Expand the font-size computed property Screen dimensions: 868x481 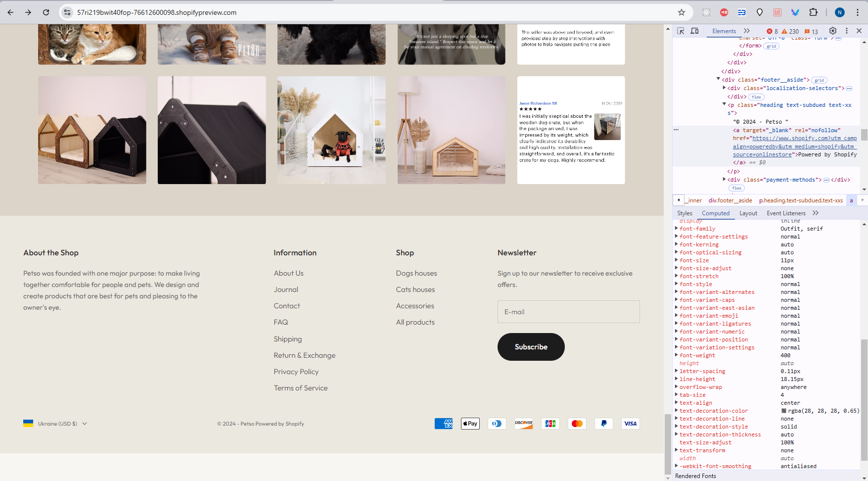[x=677, y=260]
